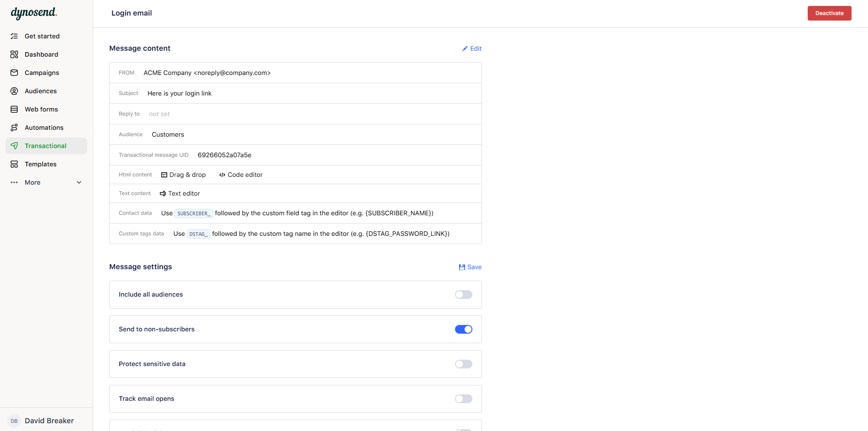Click the Web forms icon
Image resolution: width=868 pixels, height=431 pixels.
point(14,109)
